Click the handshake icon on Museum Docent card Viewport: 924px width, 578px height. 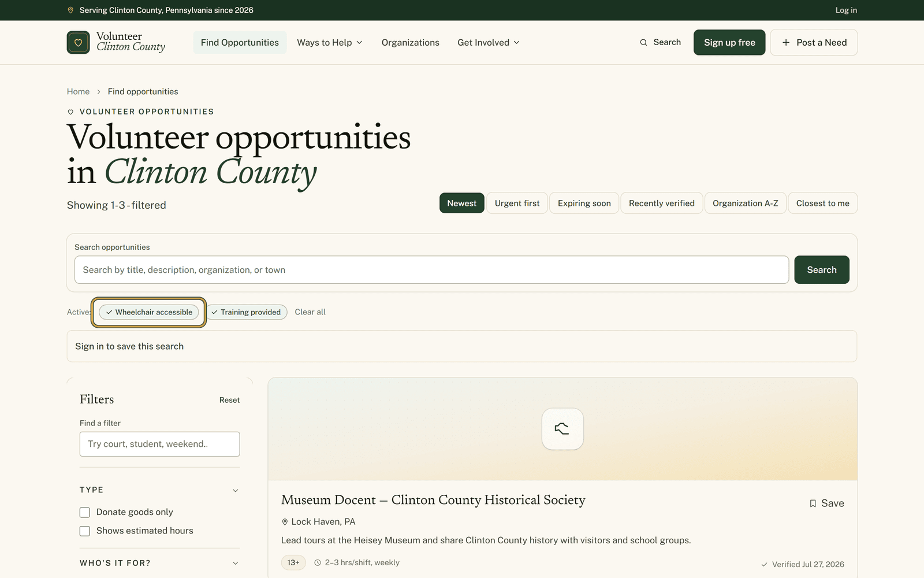[562, 429]
